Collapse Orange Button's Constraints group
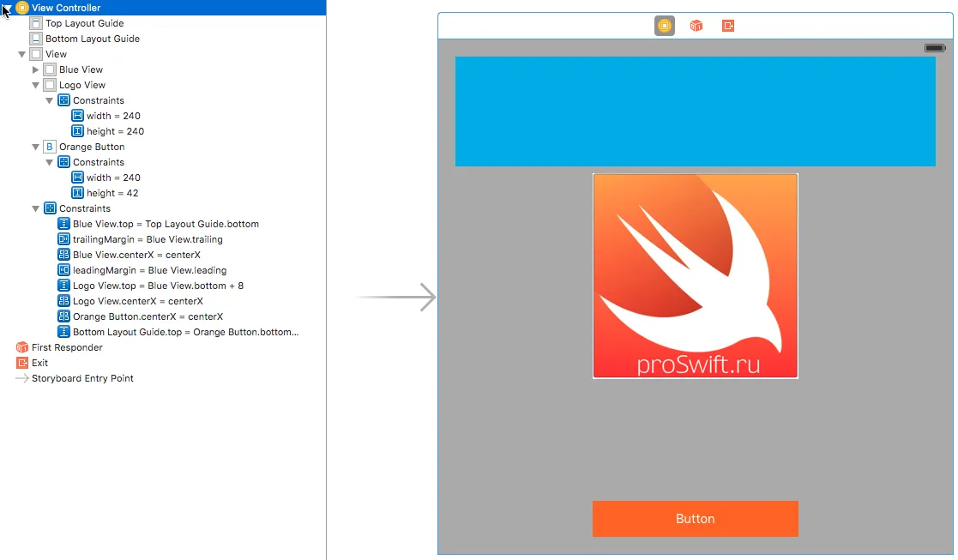This screenshot has width=958, height=560. [50, 162]
